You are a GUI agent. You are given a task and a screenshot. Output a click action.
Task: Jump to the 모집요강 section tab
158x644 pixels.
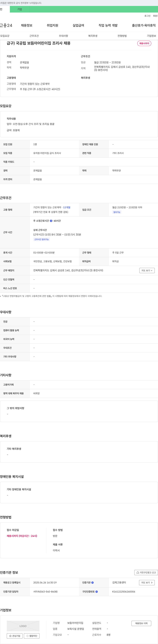5,36
